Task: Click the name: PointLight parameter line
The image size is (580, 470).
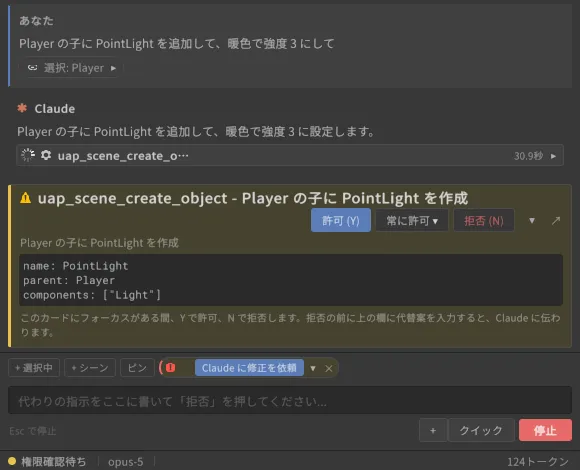Action: pos(76,266)
